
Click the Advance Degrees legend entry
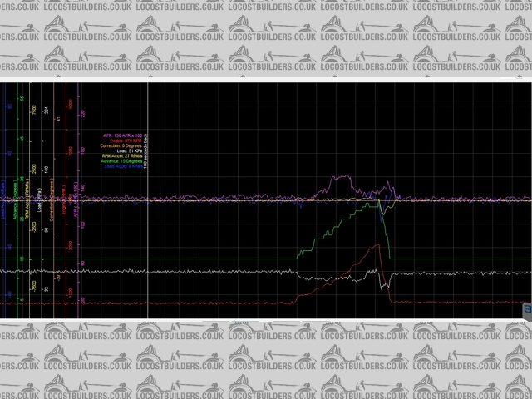123,160
